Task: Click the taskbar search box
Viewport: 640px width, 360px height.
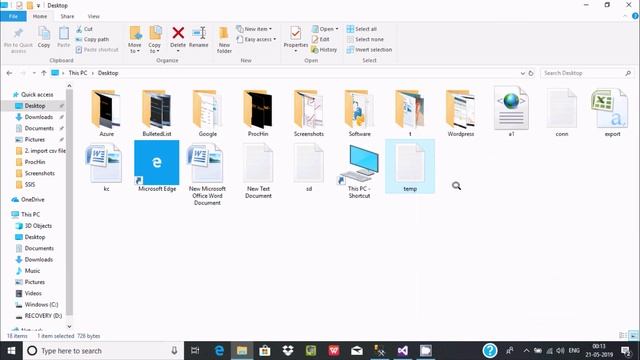Action: click(103, 351)
